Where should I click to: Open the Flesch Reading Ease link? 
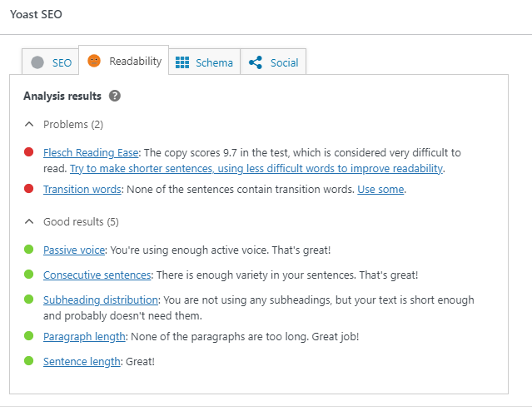[x=91, y=153]
